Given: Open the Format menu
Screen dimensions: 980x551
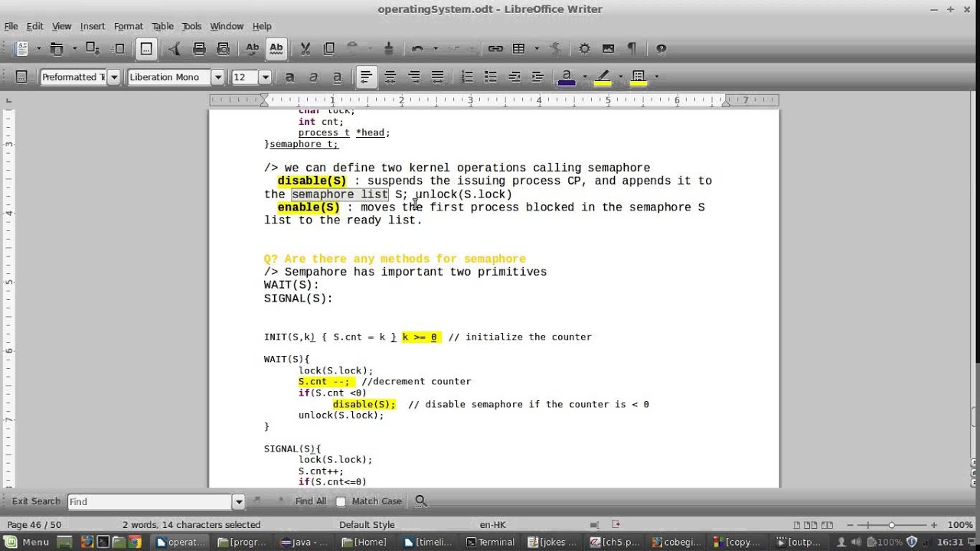Looking at the screenshot, I should tap(129, 26).
